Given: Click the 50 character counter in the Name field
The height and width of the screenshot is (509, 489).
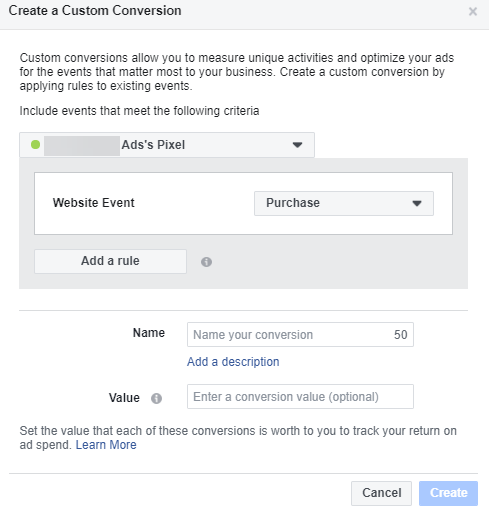Looking at the screenshot, I should click(x=400, y=335).
